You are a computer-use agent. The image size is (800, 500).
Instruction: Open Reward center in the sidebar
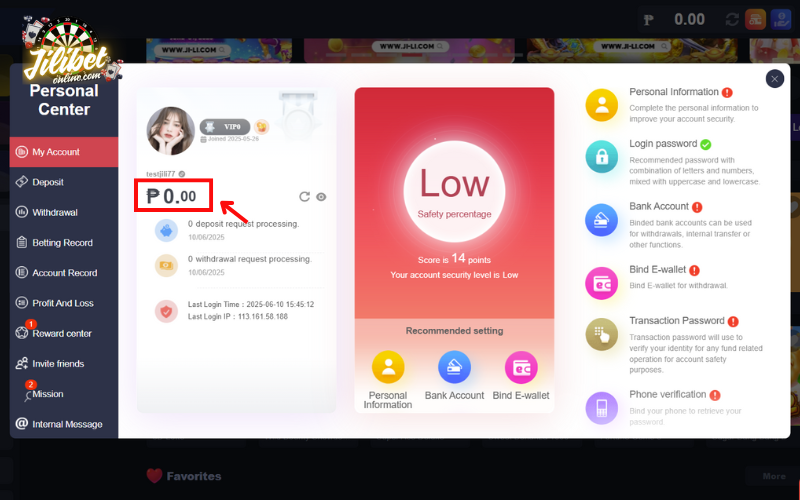point(64,333)
